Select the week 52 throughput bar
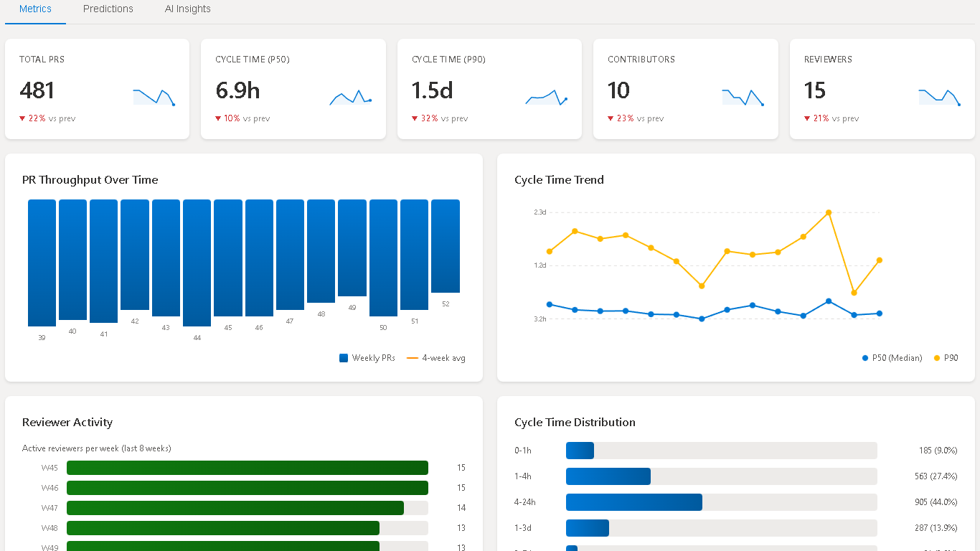 click(x=446, y=246)
